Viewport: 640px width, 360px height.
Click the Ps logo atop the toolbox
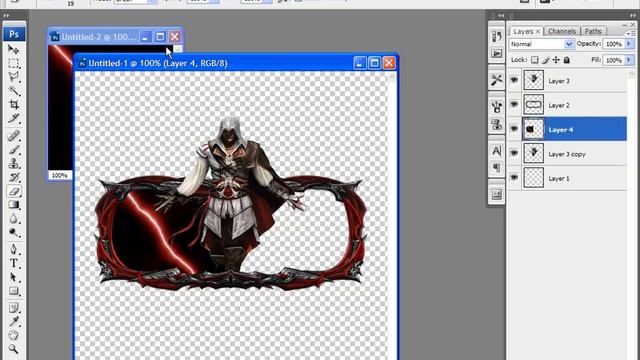tap(14, 34)
